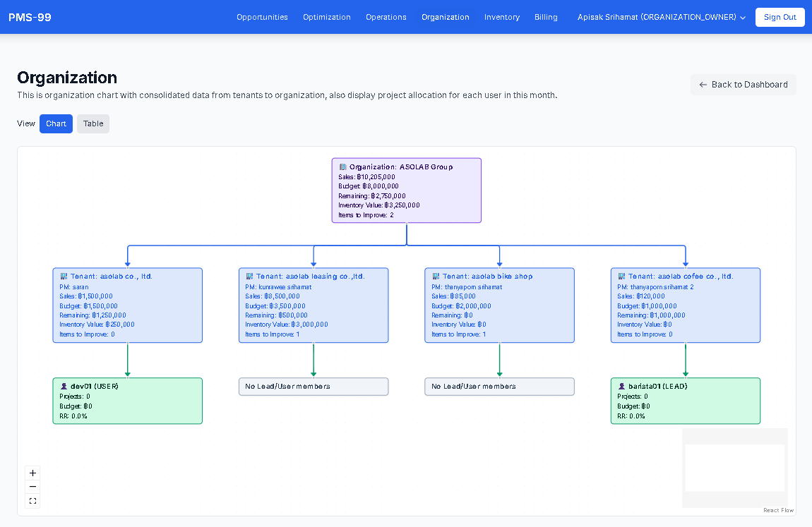Click the zoom in control on the chart
812x527 pixels.
click(32, 473)
